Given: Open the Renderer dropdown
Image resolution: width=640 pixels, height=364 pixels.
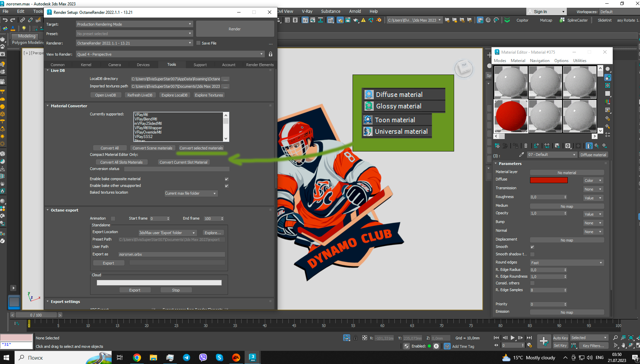Looking at the screenshot, I should 134,43.
